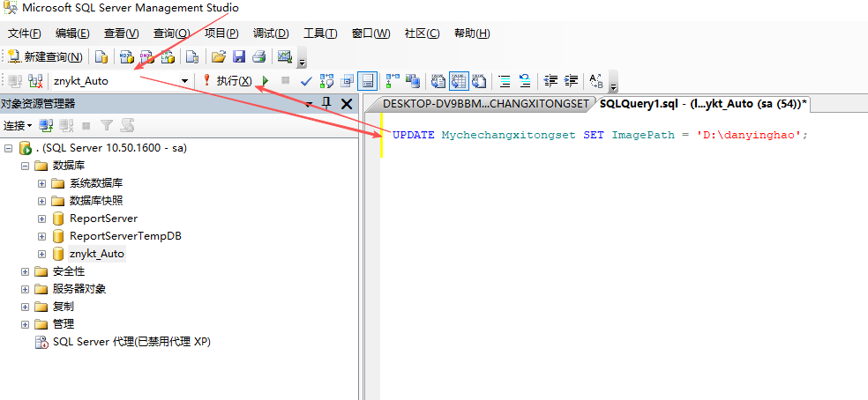This screenshot has height=400, width=868.
Task: Toggle Include Actual Execution Plan icon
Action: click(393, 81)
